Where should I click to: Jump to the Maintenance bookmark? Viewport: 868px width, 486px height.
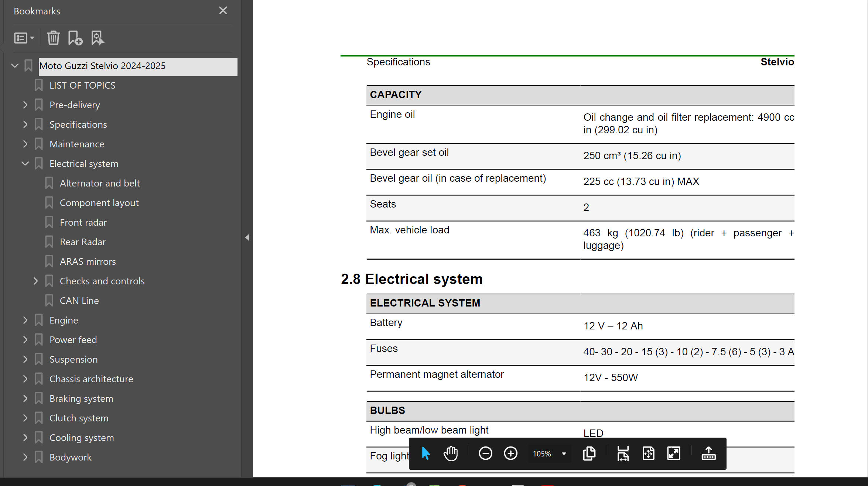pyautogui.click(x=77, y=144)
